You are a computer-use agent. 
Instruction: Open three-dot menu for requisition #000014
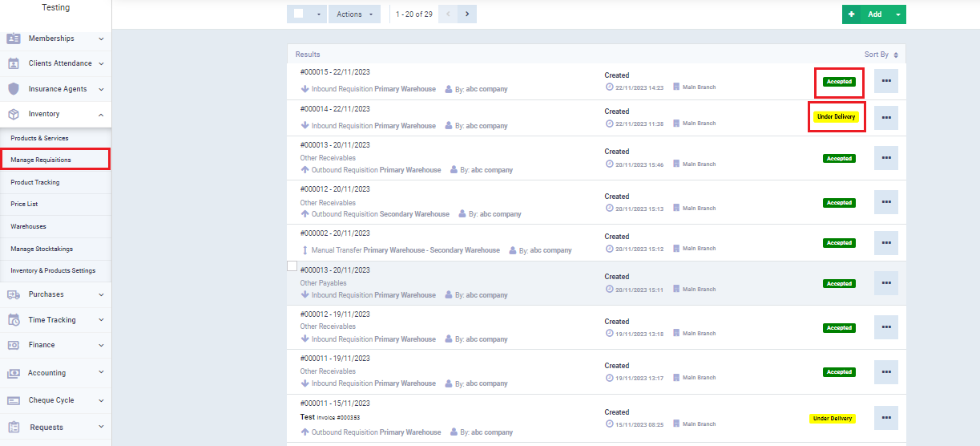coord(885,117)
